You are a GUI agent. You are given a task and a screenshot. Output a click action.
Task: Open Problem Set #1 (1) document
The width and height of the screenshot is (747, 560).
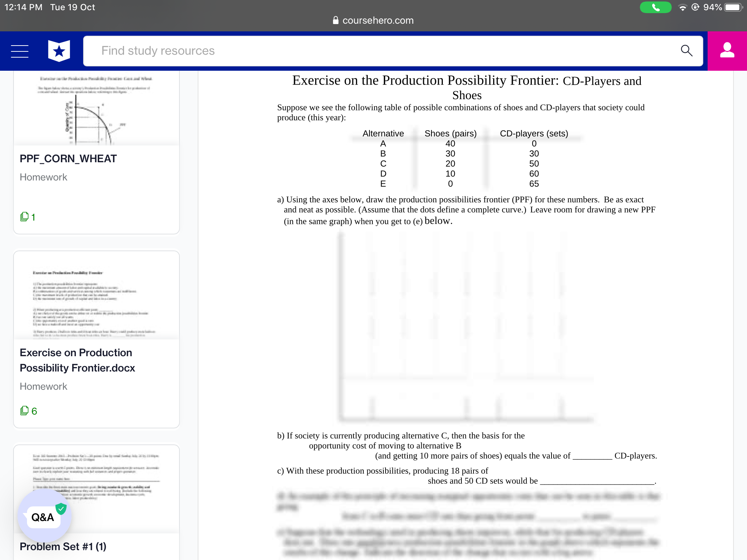(x=63, y=547)
